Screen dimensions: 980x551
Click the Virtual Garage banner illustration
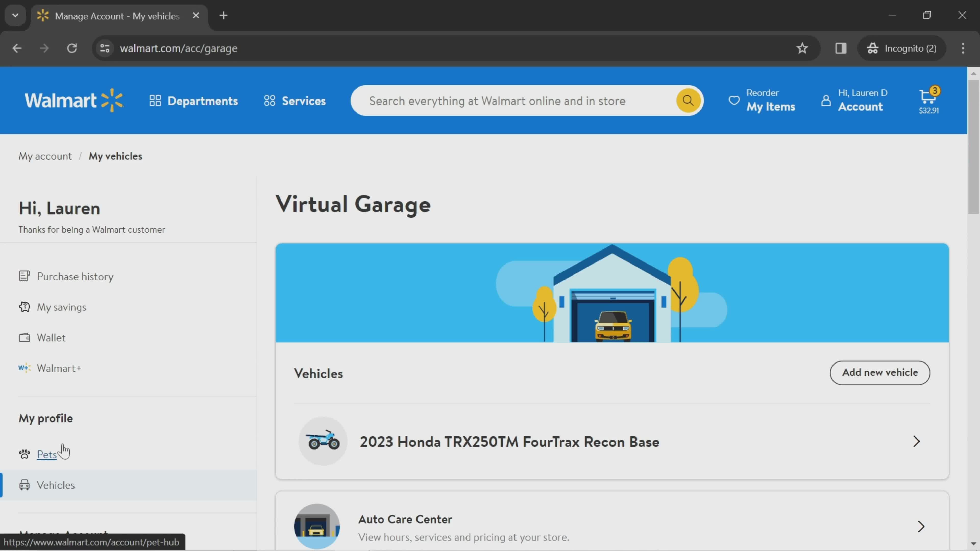[x=612, y=293]
